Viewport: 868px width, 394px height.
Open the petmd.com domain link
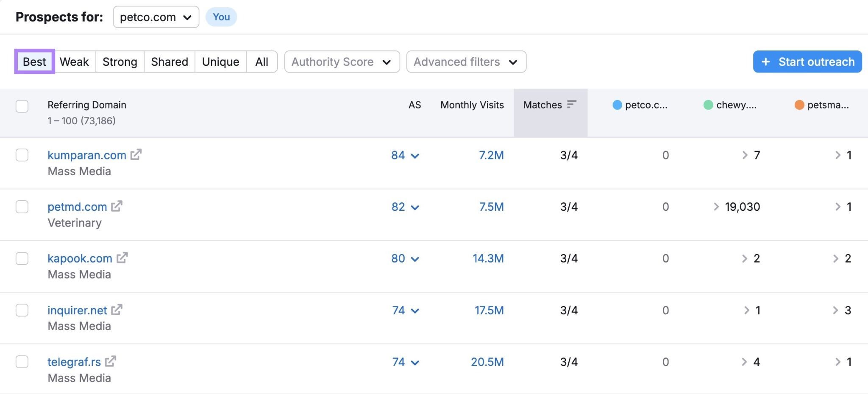pos(77,207)
